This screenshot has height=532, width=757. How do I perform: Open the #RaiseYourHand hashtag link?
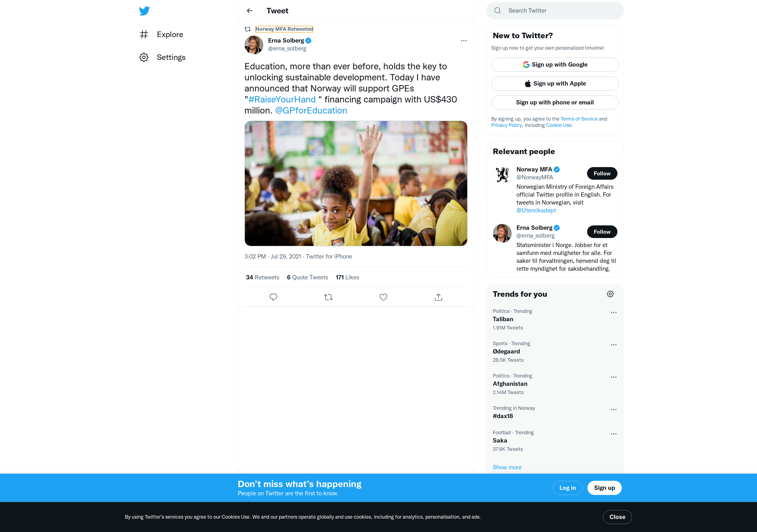coord(282,100)
